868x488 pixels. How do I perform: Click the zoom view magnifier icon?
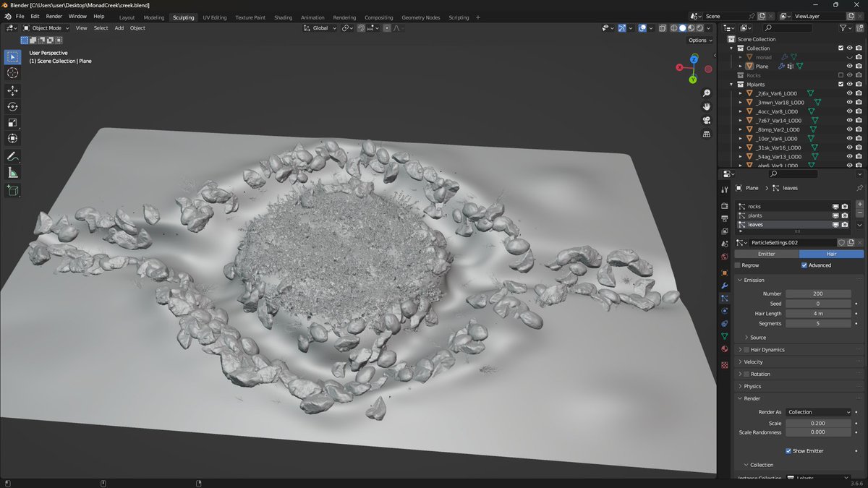(x=707, y=93)
